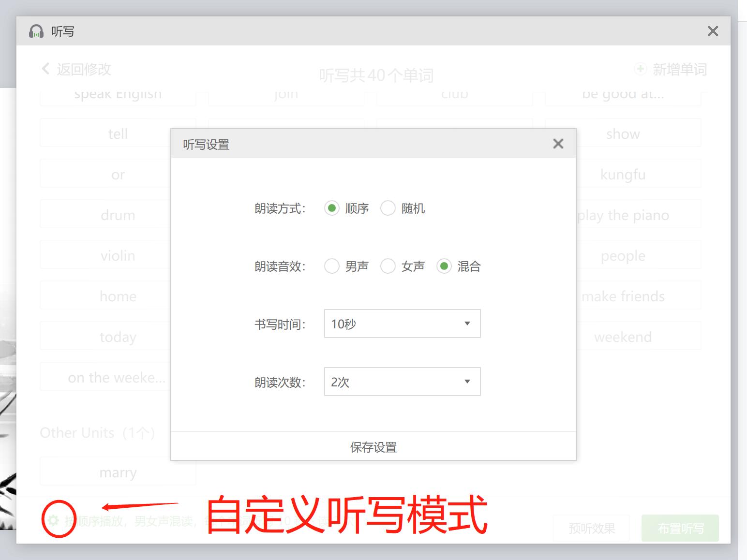Screen dimensions: 747x560
Task: Select the 女声 voice option
Action: pos(388,266)
